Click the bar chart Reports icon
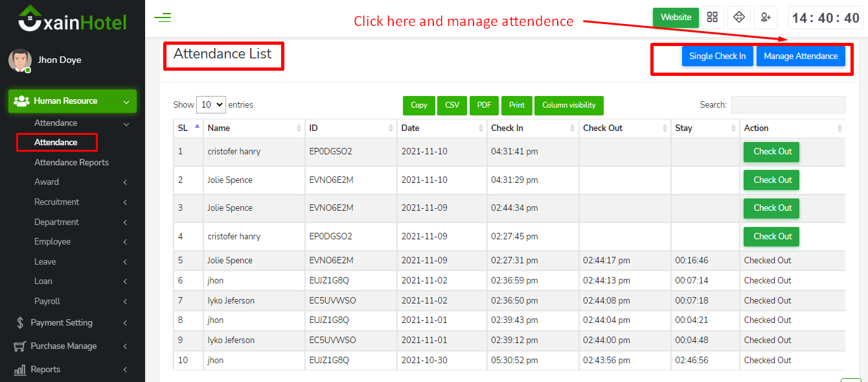The image size is (868, 382). 20,370
